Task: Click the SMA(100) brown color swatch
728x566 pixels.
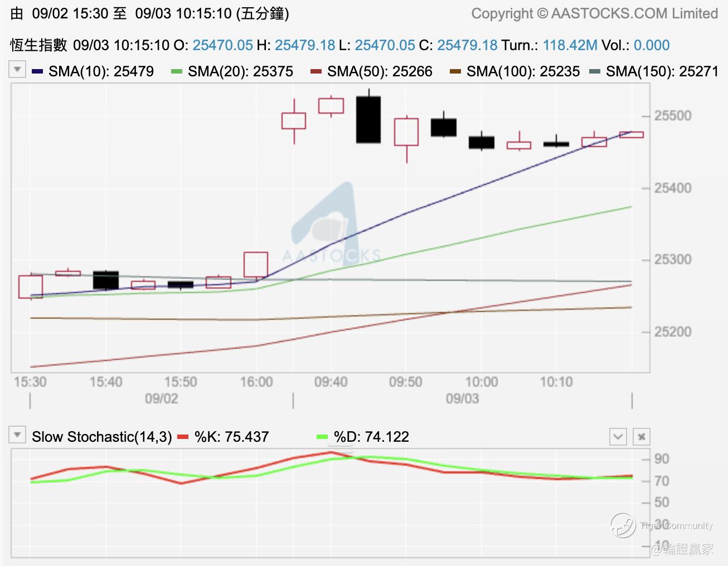Action: pyautogui.click(x=455, y=71)
